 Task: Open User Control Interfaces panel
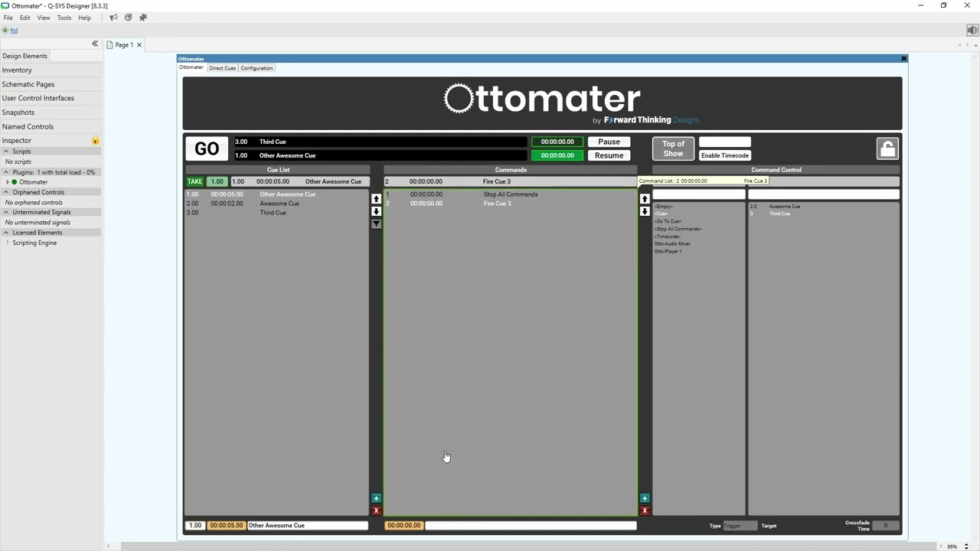click(x=51, y=98)
